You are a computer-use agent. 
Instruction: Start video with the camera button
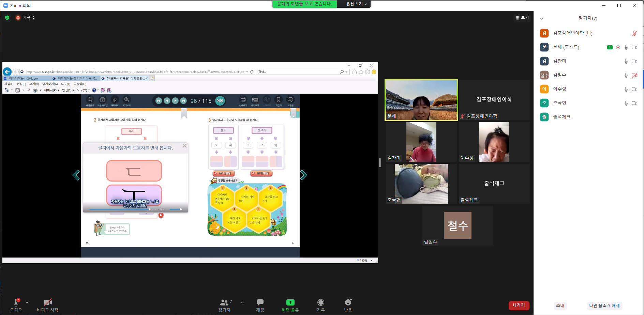click(47, 305)
